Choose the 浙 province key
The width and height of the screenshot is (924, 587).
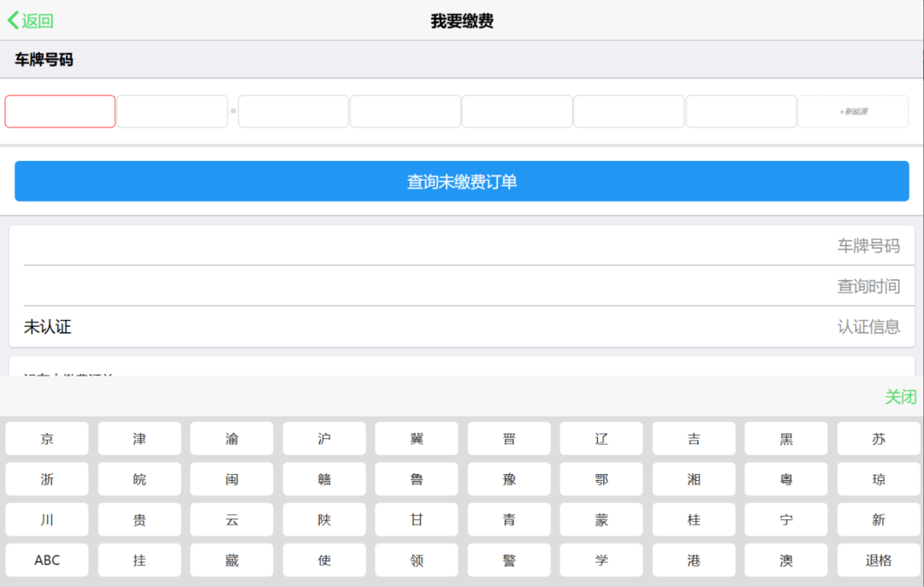(47, 479)
